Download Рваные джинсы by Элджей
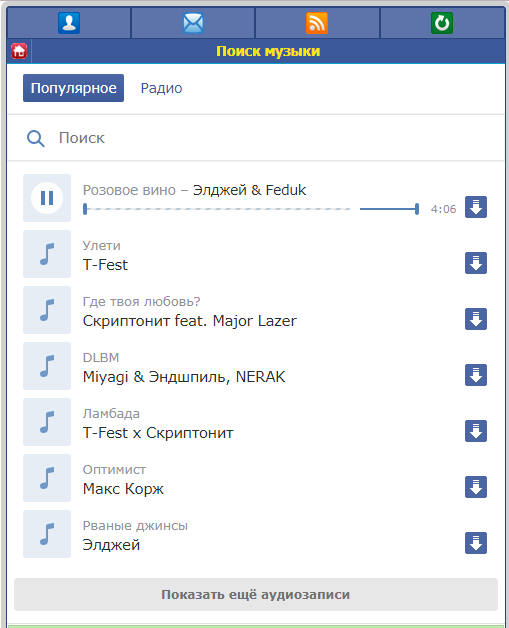 point(476,543)
